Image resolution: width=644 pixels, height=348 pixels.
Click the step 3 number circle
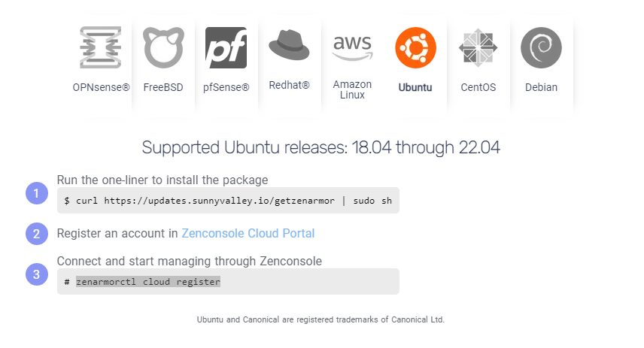point(37,274)
